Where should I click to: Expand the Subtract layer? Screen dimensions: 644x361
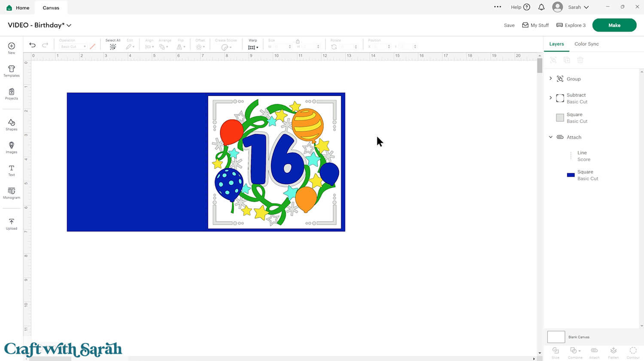(x=551, y=98)
